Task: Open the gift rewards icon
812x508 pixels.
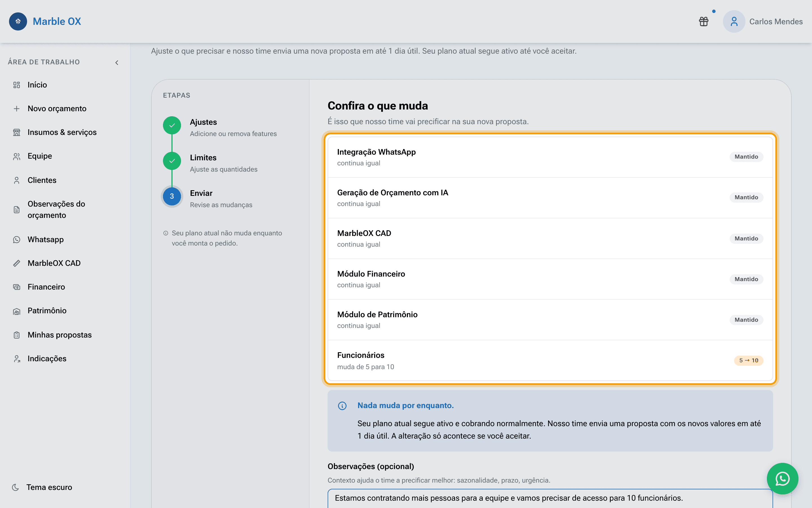Action: (704, 21)
